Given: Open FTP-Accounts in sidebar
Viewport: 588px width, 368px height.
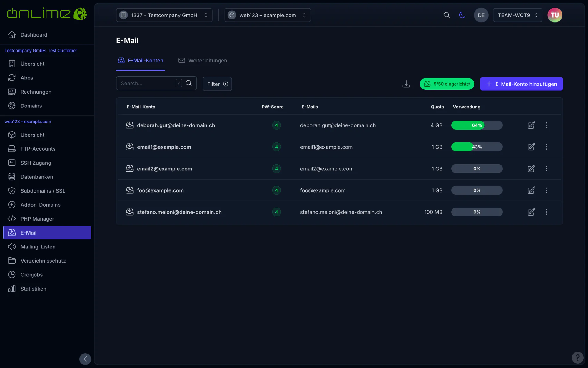Looking at the screenshot, I should pyautogui.click(x=47, y=149).
